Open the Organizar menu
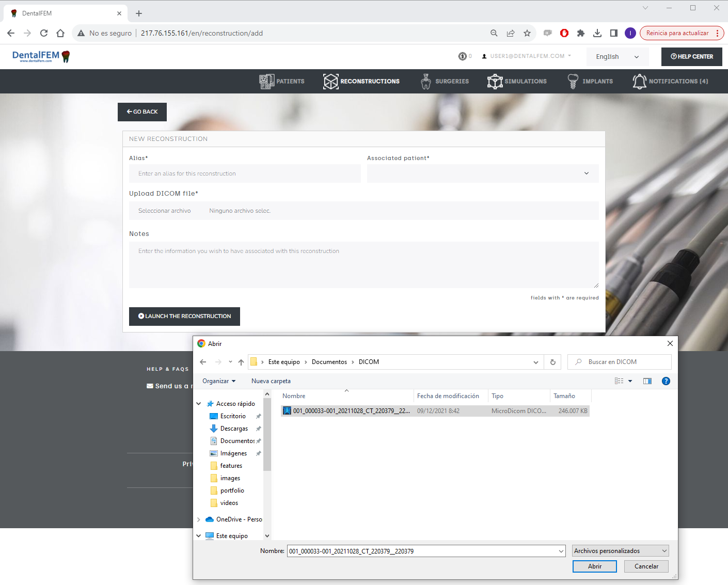 coord(219,381)
